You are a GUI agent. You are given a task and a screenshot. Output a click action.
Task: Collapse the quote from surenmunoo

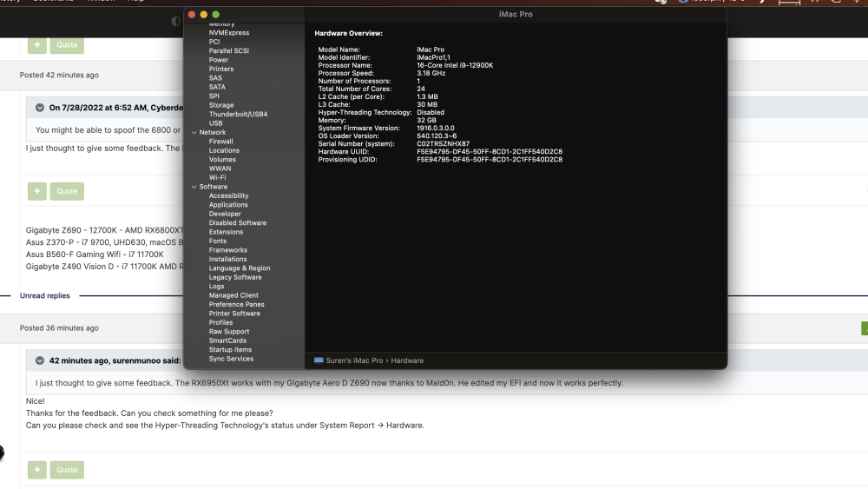tap(40, 360)
